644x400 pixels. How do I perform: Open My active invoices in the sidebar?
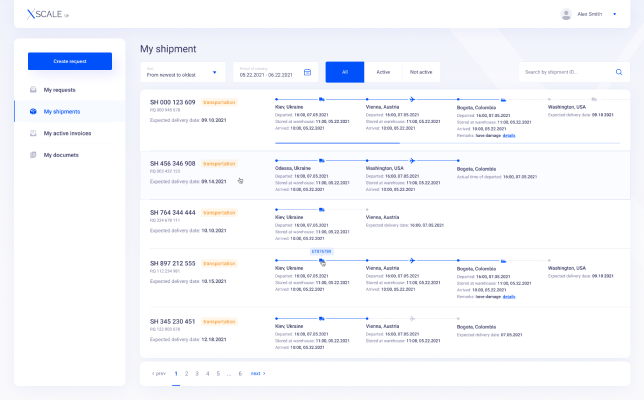tap(67, 133)
